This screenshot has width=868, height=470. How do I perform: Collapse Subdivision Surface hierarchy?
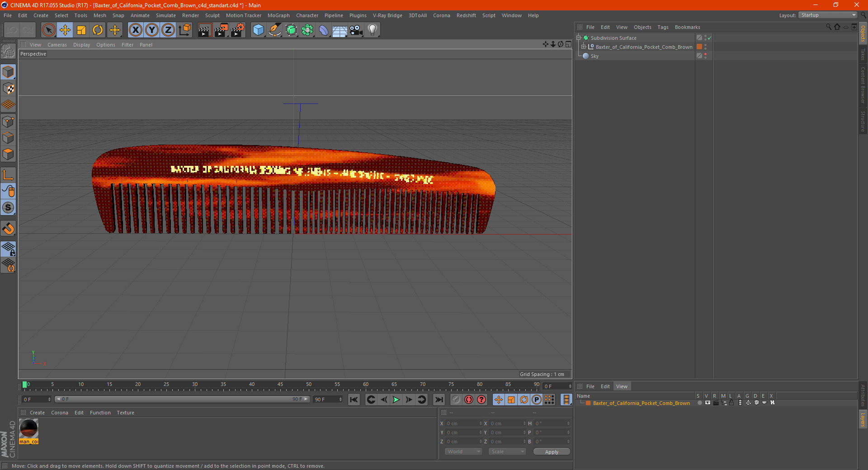pyautogui.click(x=578, y=38)
